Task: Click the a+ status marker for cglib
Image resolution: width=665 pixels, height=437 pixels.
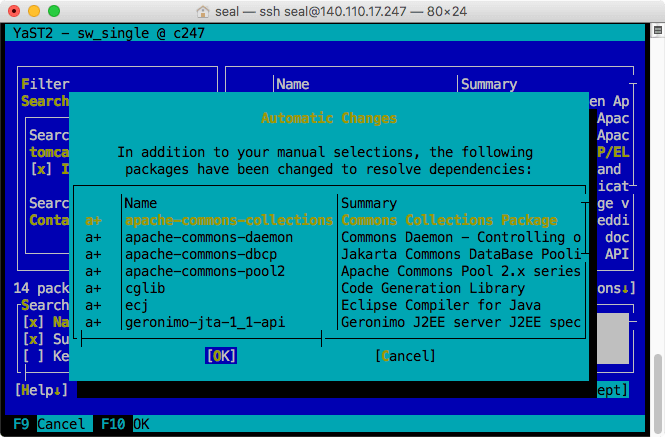Action: (x=93, y=288)
